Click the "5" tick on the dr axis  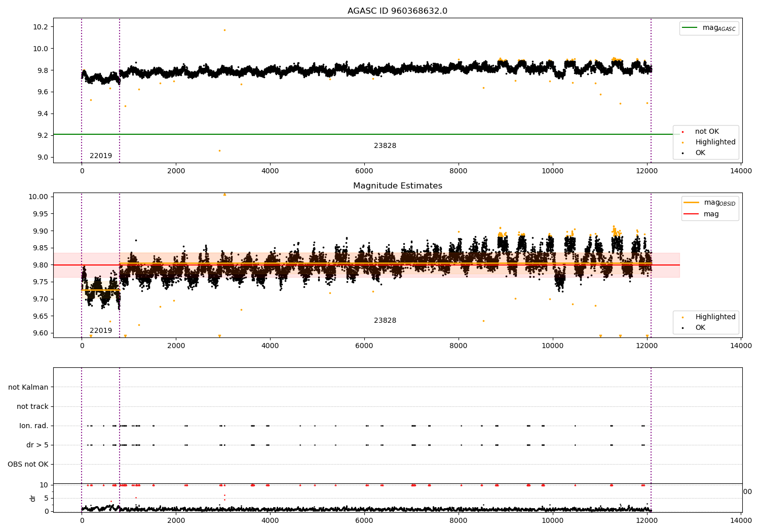point(46,498)
